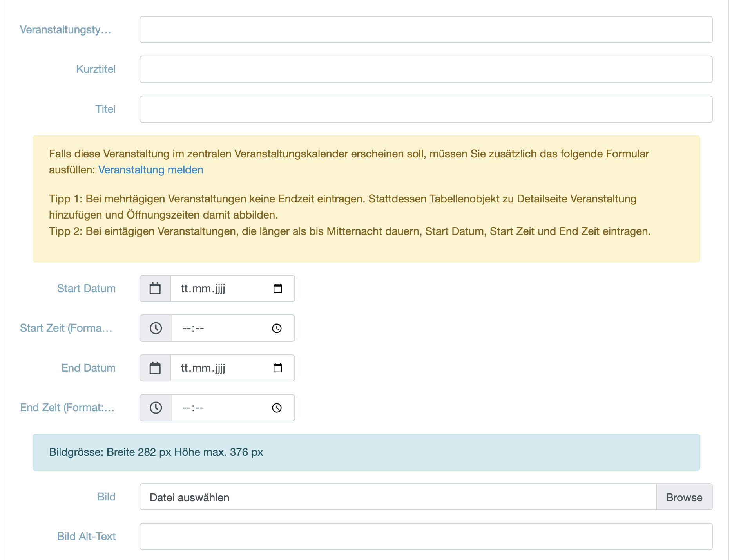Screen dimensions: 732x560
Task: Click the Tipp 1 mehrtägige Veranstaltungen text
Action: (x=342, y=207)
